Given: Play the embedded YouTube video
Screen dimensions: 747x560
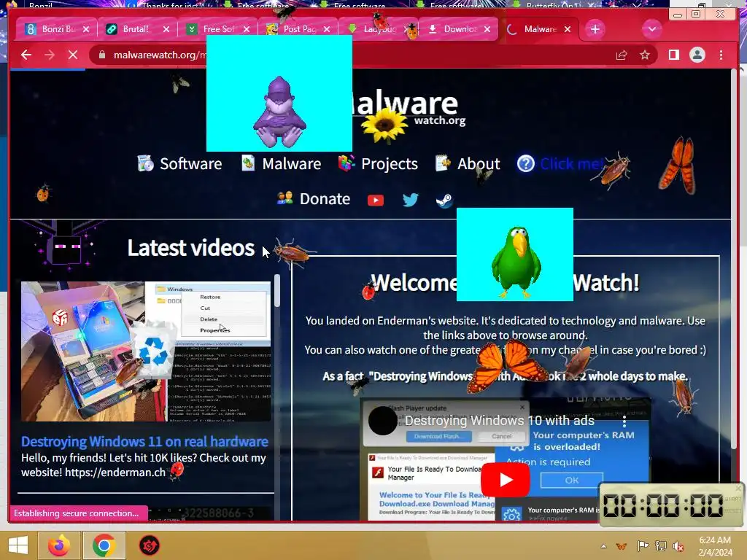Looking at the screenshot, I should click(x=505, y=480).
